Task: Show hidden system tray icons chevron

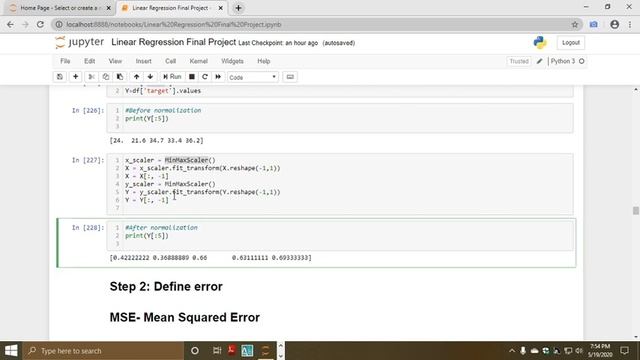Action: click(512, 351)
